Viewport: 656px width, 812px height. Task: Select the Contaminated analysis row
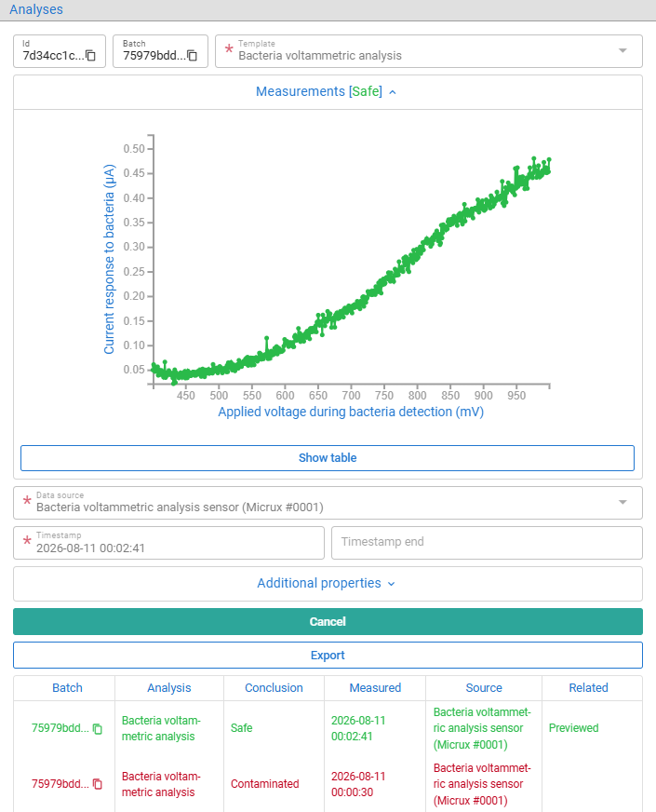[x=328, y=784]
